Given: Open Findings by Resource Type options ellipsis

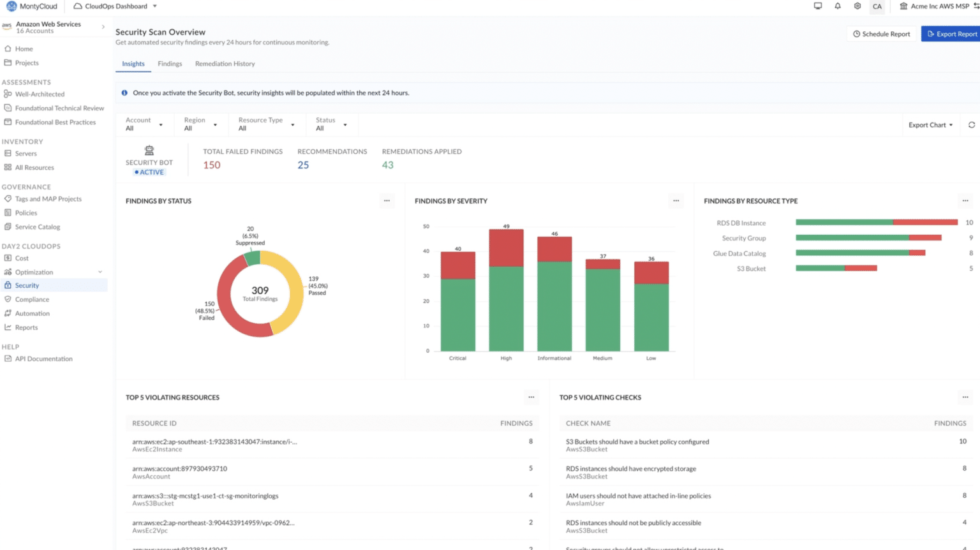Looking at the screenshot, I should click(x=965, y=201).
